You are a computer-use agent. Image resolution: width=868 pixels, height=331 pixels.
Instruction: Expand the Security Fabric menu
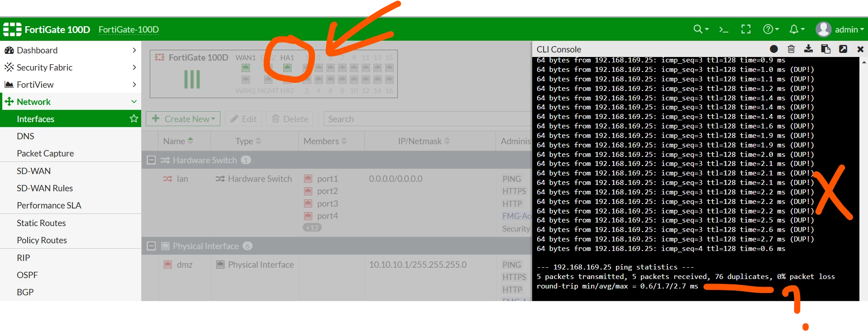134,67
